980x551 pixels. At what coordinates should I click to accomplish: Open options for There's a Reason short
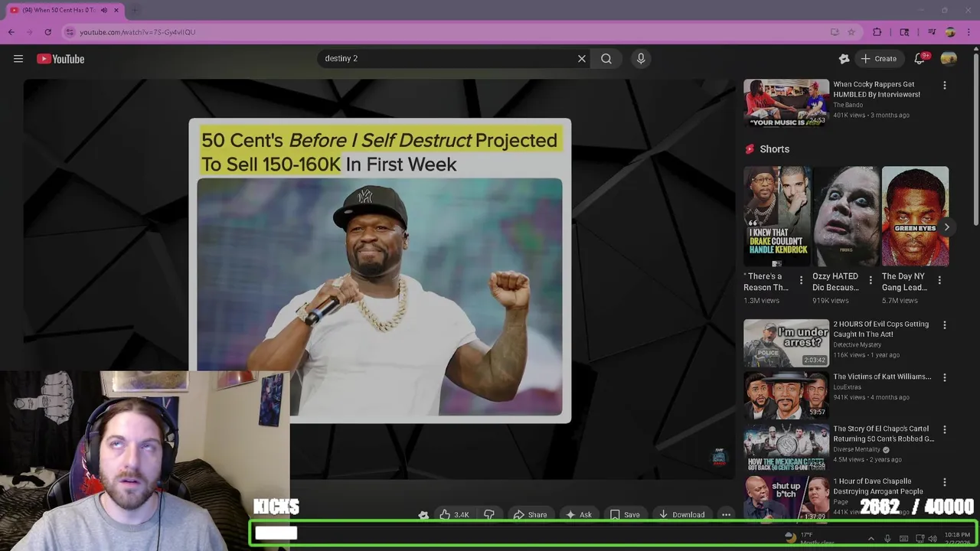(x=801, y=280)
